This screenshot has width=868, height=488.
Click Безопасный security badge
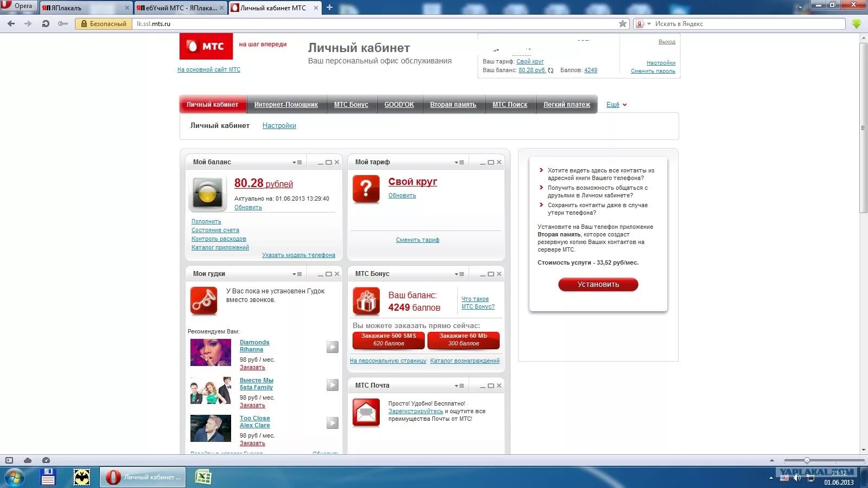[x=104, y=24]
